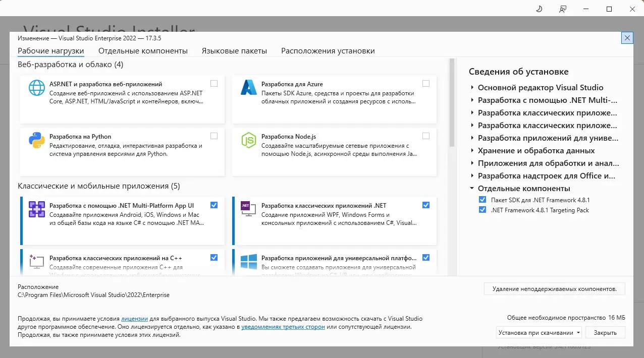Switch to the Отдельные компоненты tab
644x358 pixels.
point(143,51)
